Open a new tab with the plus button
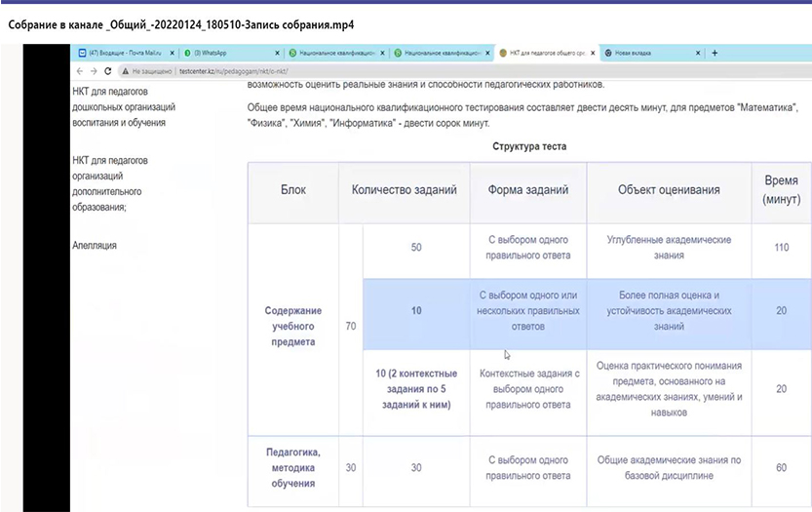 pyautogui.click(x=715, y=53)
